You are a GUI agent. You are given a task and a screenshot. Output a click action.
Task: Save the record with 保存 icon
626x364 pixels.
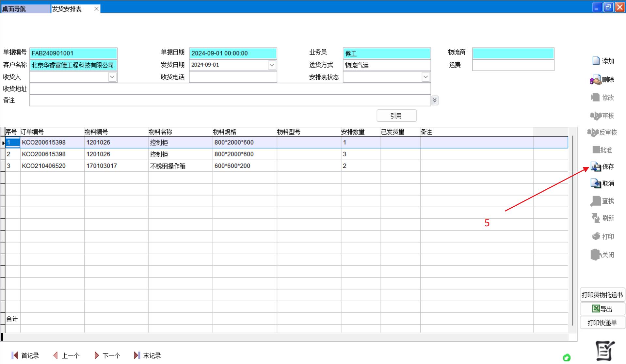[596, 167]
